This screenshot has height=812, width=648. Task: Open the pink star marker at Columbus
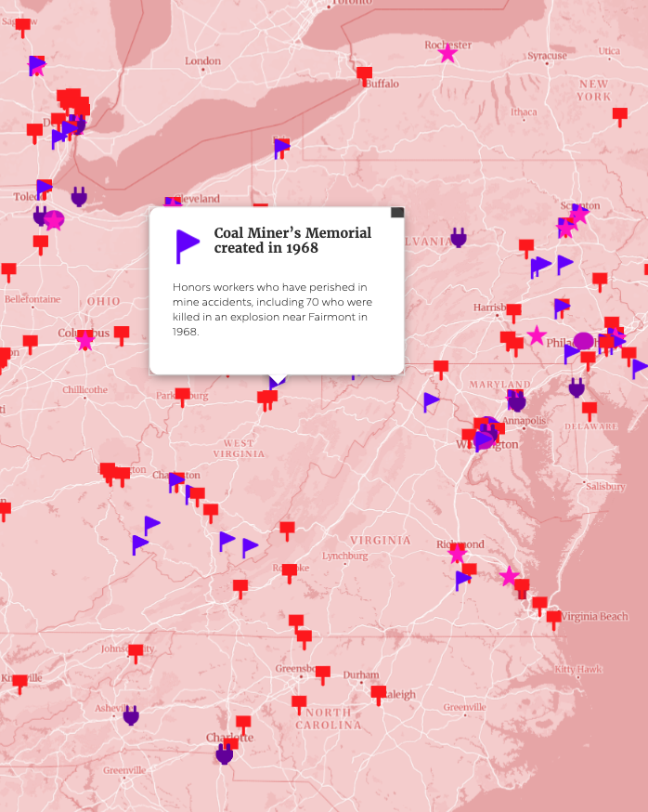tap(84, 340)
